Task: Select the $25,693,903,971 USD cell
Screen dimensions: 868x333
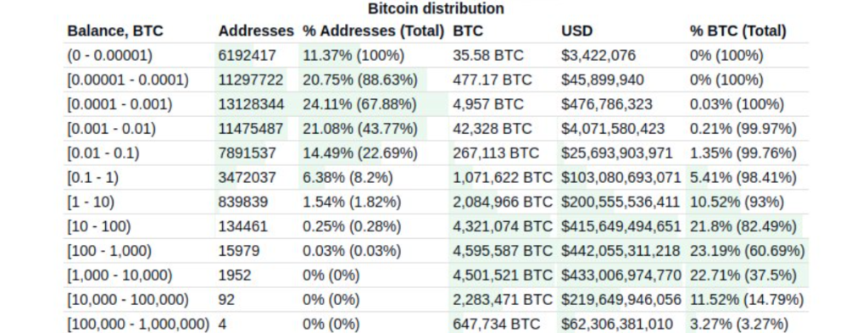Action: pyautogui.click(x=617, y=153)
